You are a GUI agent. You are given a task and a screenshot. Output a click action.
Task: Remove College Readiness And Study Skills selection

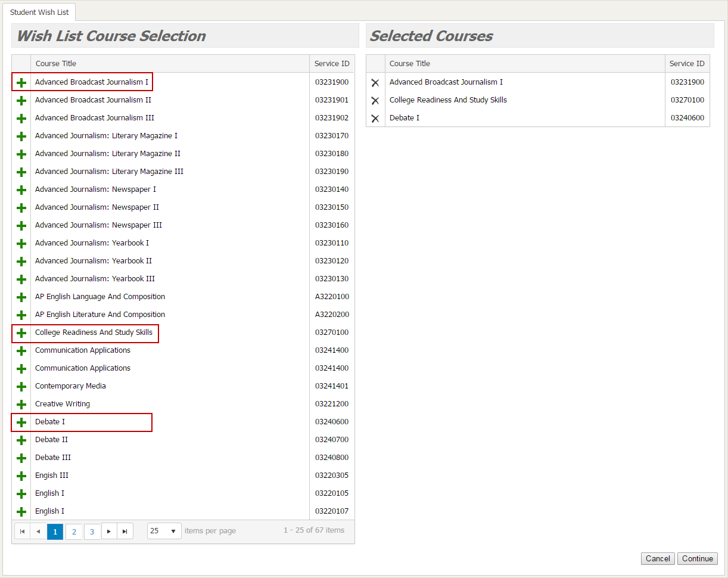(375, 100)
